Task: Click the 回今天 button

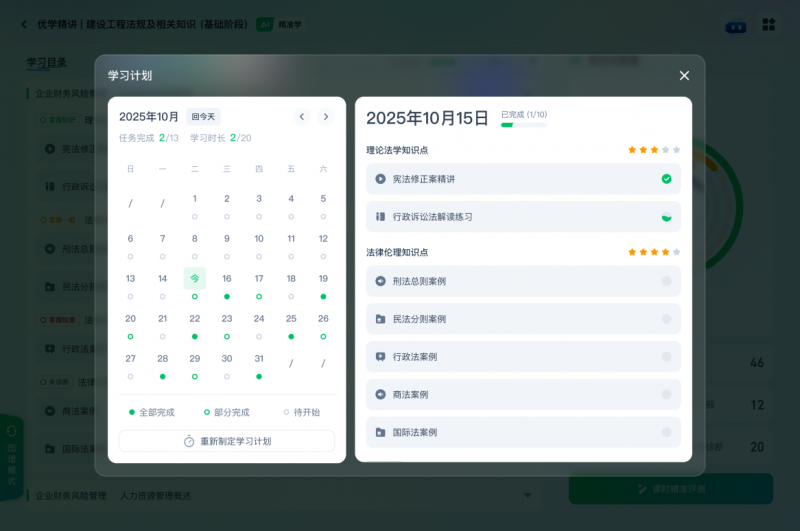Action: [x=203, y=117]
